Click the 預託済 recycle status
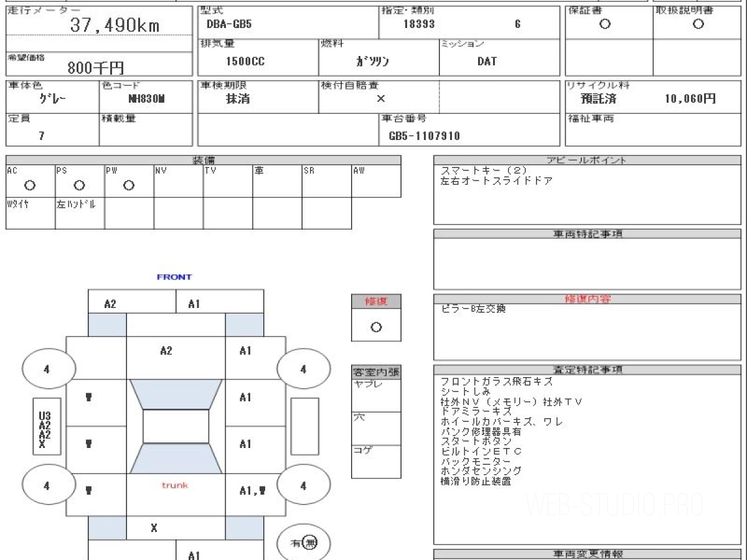This screenshot has width=747, height=560. point(598,98)
